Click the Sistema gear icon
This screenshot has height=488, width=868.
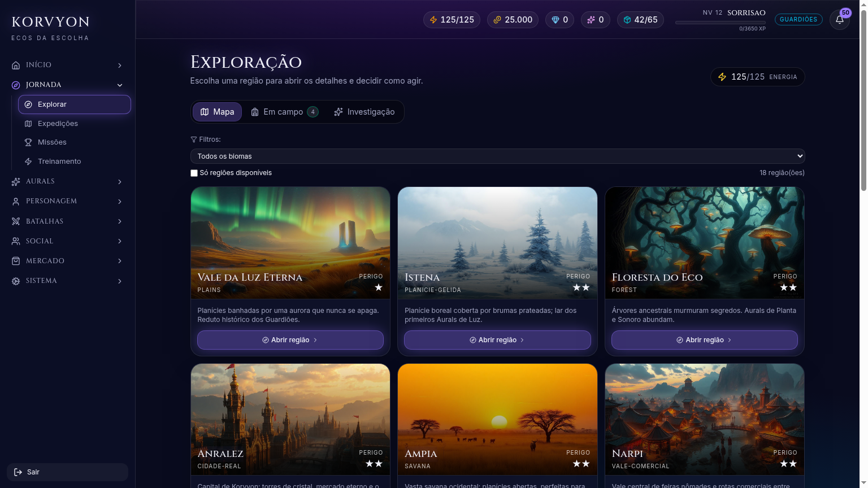16,281
